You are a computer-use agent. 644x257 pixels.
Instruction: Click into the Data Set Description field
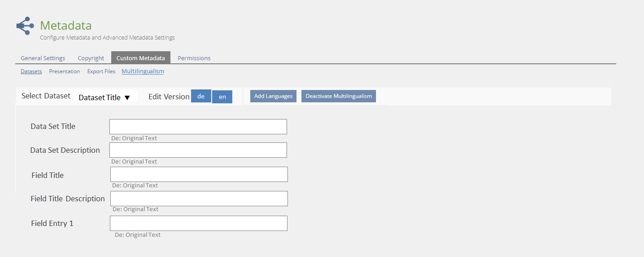(198, 150)
